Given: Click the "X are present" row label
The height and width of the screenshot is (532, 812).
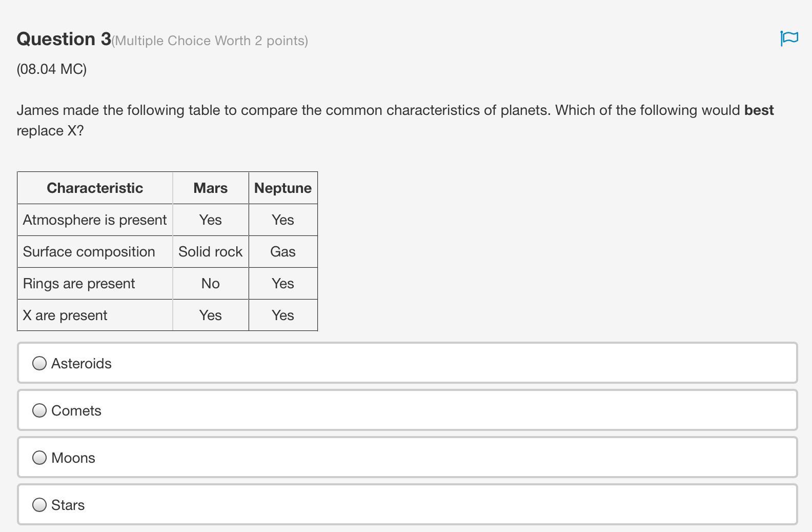Looking at the screenshot, I should pyautogui.click(x=65, y=315).
